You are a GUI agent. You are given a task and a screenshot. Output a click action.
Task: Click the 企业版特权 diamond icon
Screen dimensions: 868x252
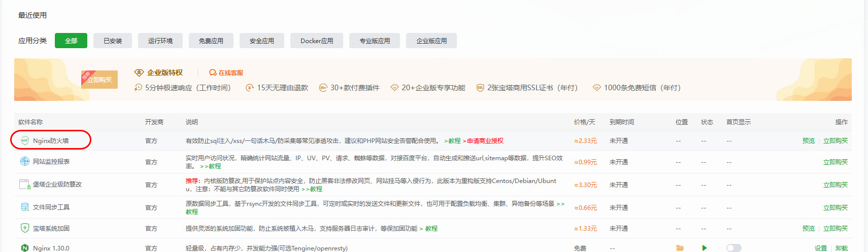tap(139, 73)
